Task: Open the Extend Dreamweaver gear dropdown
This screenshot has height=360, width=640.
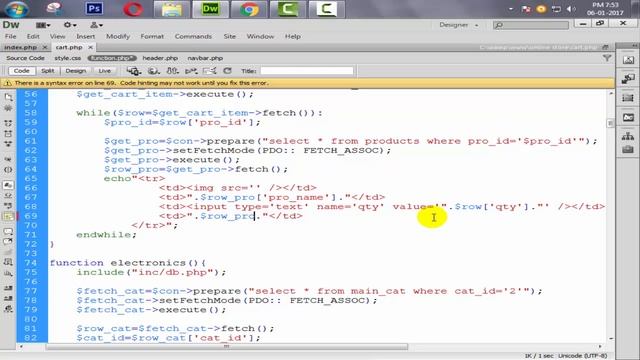Action: [x=70, y=25]
